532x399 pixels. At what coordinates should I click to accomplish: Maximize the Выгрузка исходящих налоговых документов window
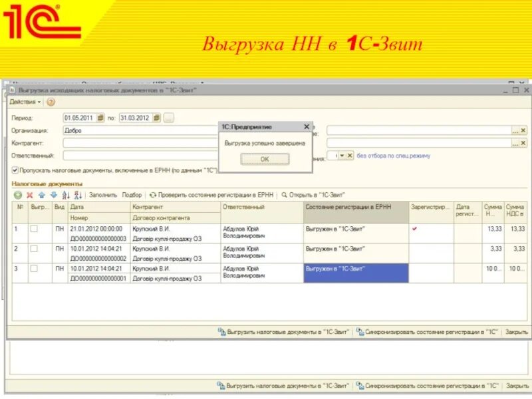tap(515, 90)
